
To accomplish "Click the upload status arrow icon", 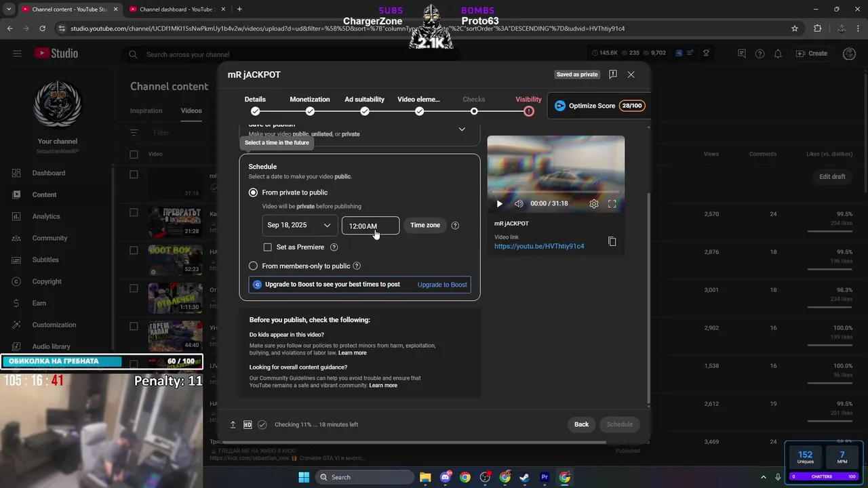I will pos(233,424).
